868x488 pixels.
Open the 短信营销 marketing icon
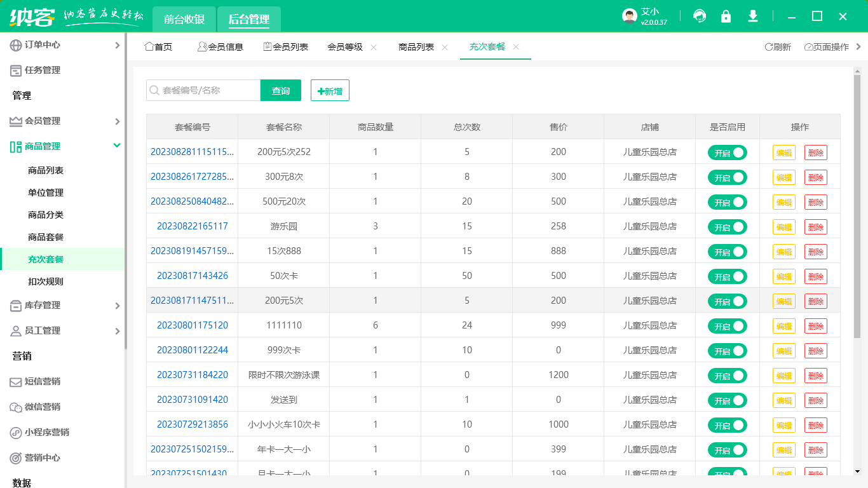[15, 381]
